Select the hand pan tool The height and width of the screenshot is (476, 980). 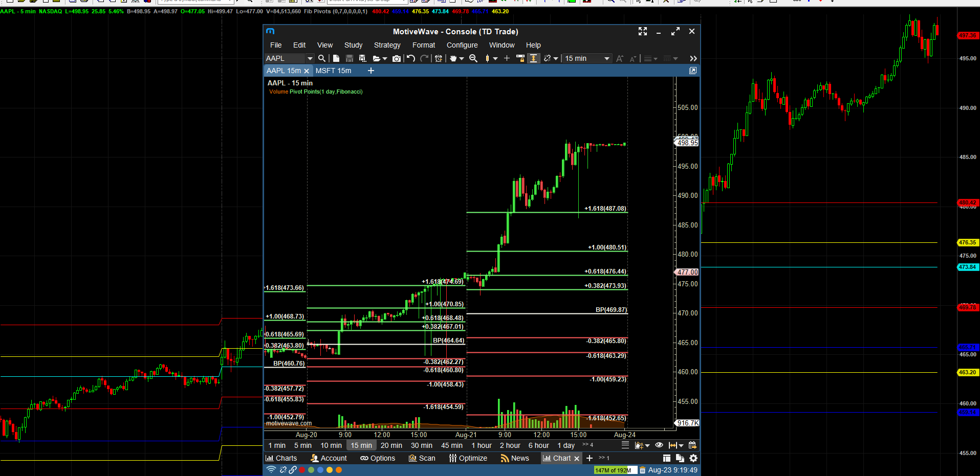pos(453,58)
